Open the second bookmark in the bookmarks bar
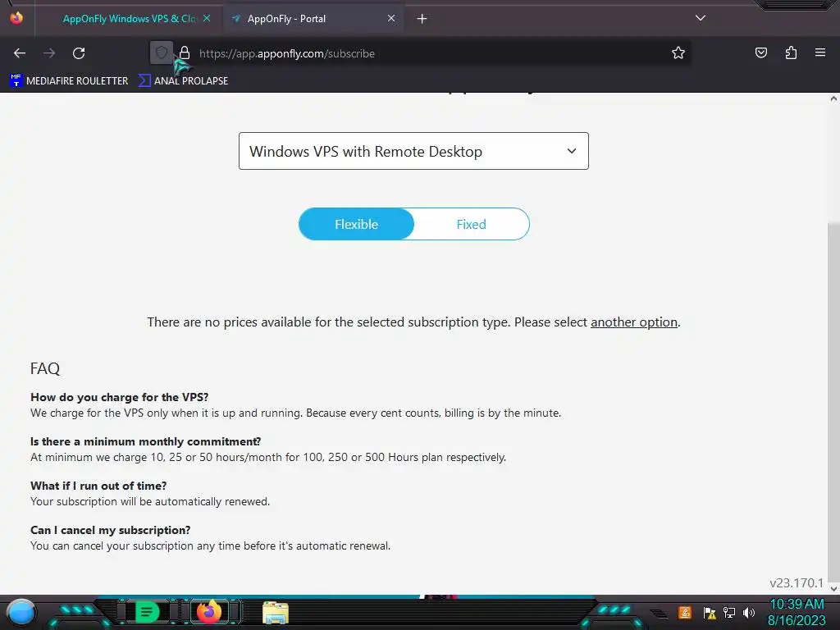The height and width of the screenshot is (630, 840). tap(183, 81)
